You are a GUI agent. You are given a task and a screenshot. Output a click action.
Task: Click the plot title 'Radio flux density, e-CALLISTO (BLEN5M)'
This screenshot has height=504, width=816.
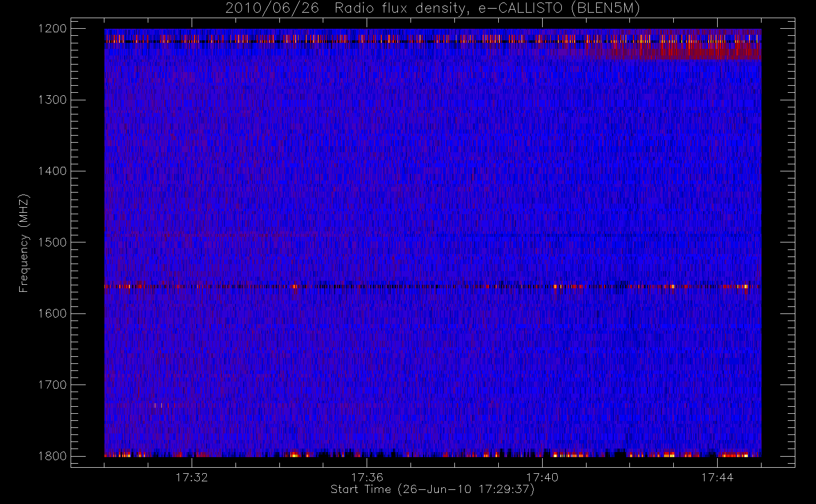pyautogui.click(x=487, y=9)
